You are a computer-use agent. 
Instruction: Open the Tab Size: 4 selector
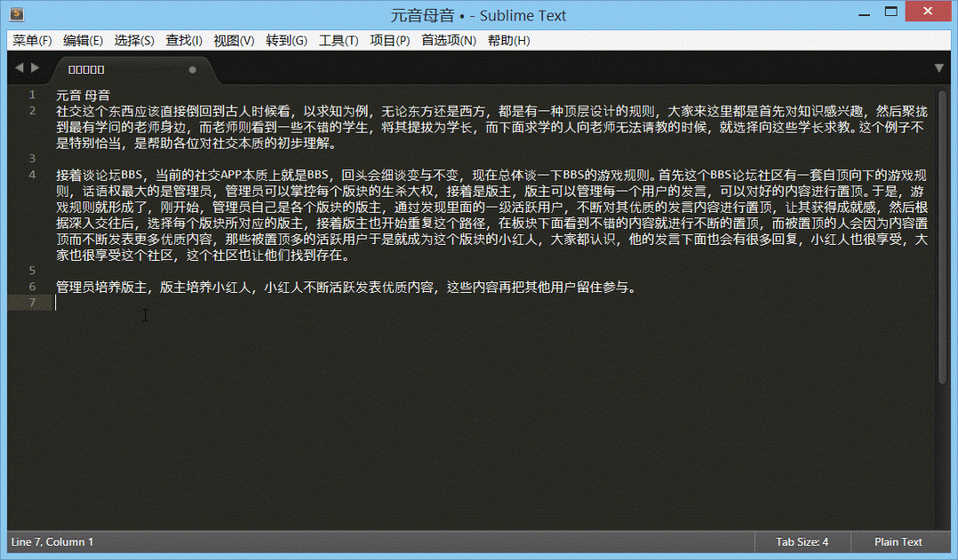(801, 541)
